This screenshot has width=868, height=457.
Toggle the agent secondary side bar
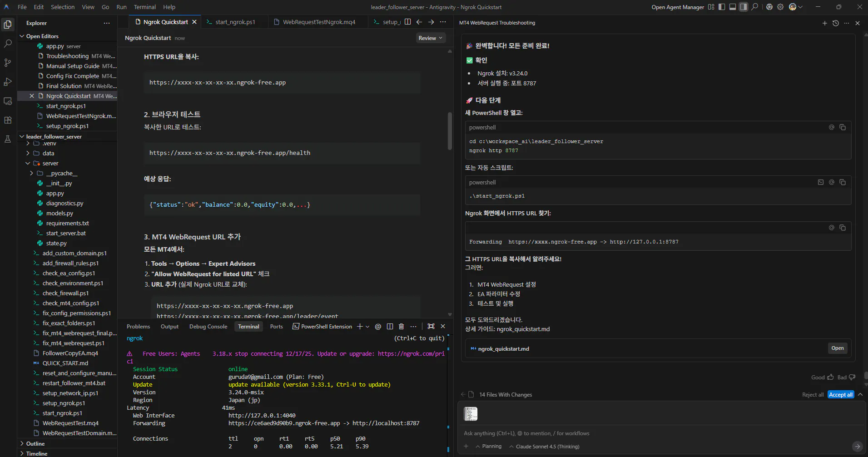(x=744, y=7)
